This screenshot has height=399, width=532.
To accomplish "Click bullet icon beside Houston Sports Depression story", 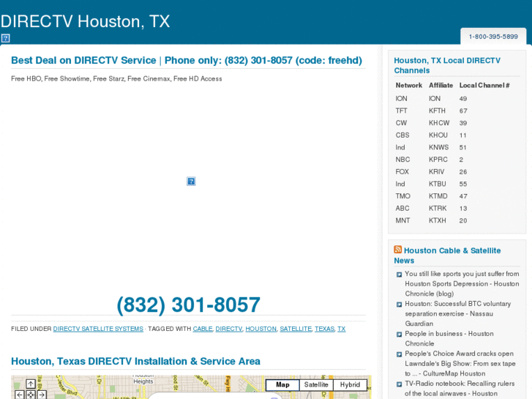I will [x=399, y=275].
